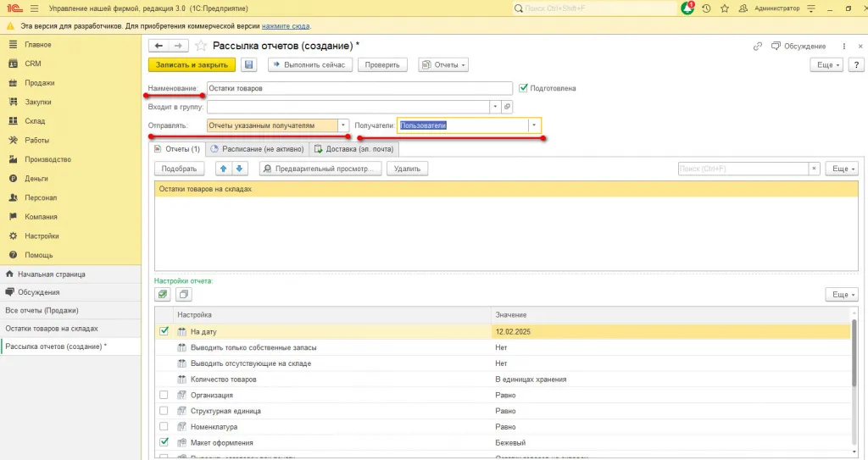Click Записать и закрыть button
Viewport: 868px width, 460px height.
(x=192, y=64)
